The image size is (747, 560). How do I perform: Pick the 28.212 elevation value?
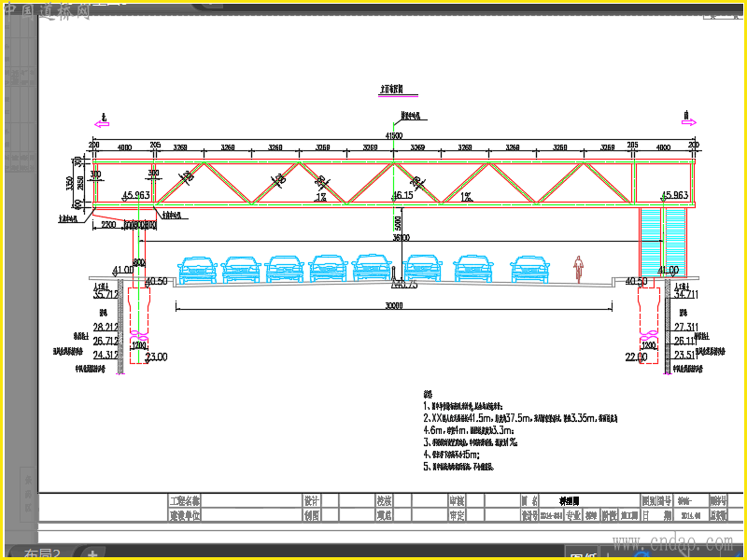(106, 328)
